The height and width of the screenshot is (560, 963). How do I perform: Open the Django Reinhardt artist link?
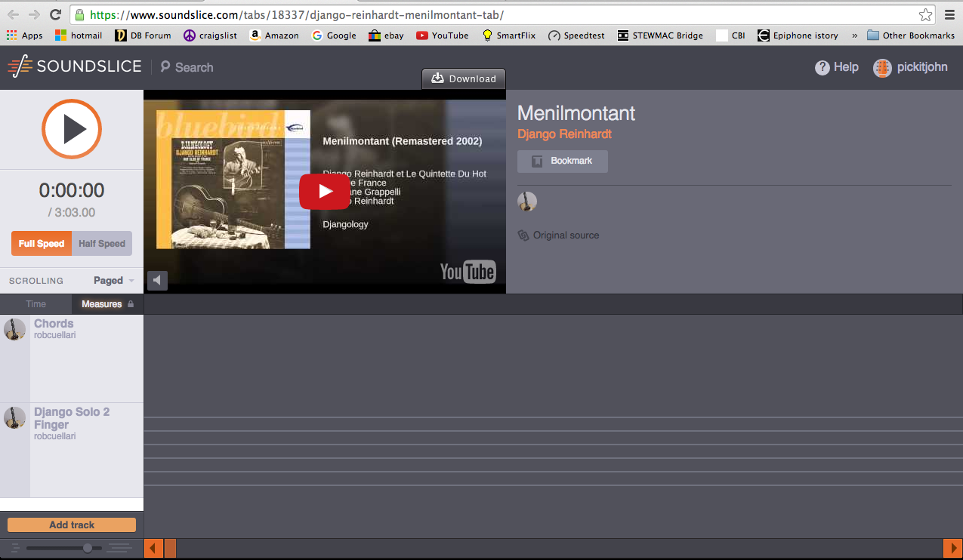(564, 134)
